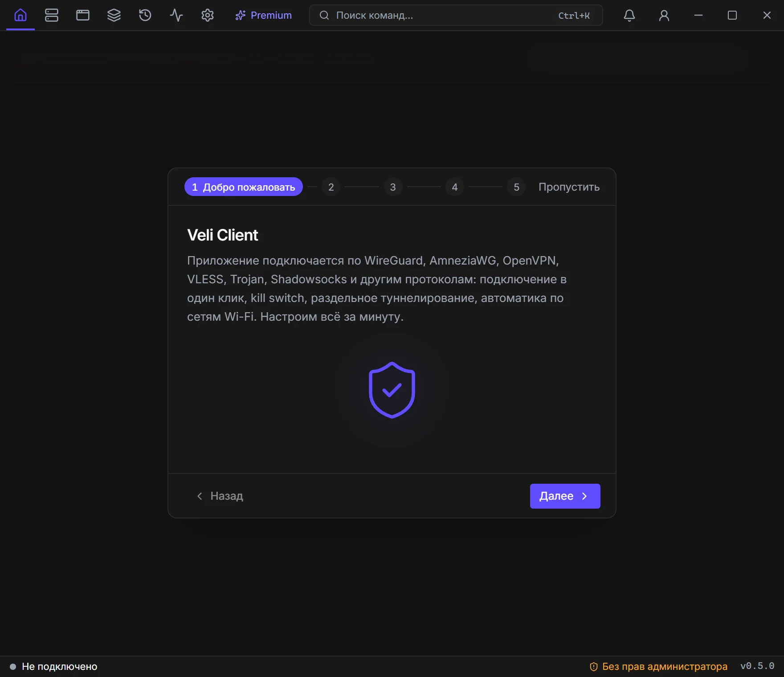This screenshot has height=677, width=784.
Task: Close the application window
Action: (767, 15)
